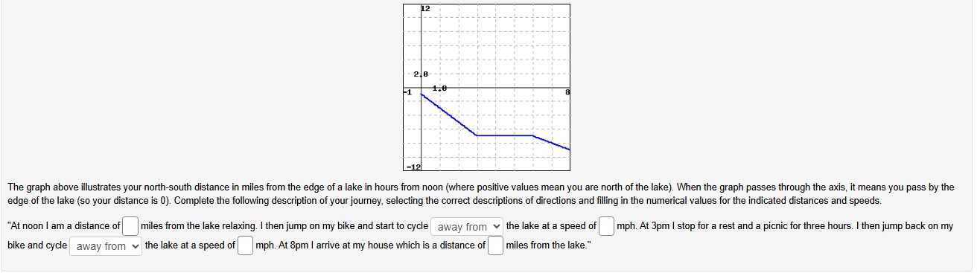Click the house distance miles input box
Screen dimensions: 980x273
(x=495, y=245)
